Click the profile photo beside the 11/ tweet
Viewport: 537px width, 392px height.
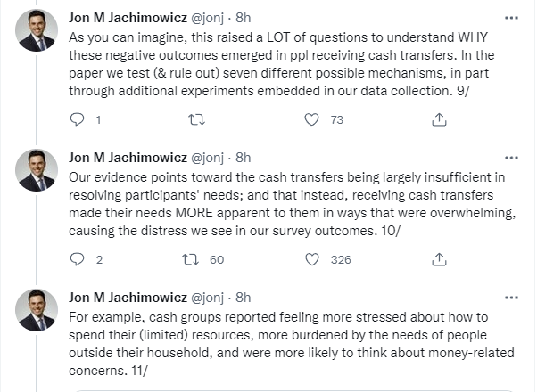click(37, 311)
